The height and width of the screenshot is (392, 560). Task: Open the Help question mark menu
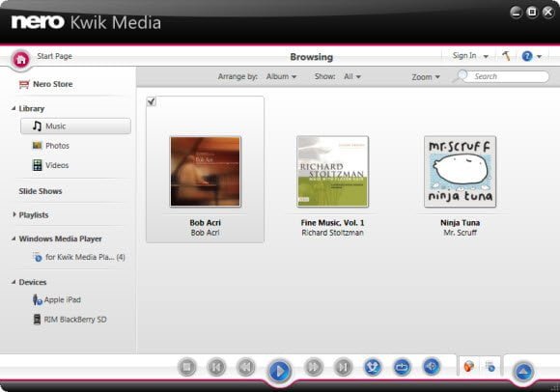[x=527, y=56]
